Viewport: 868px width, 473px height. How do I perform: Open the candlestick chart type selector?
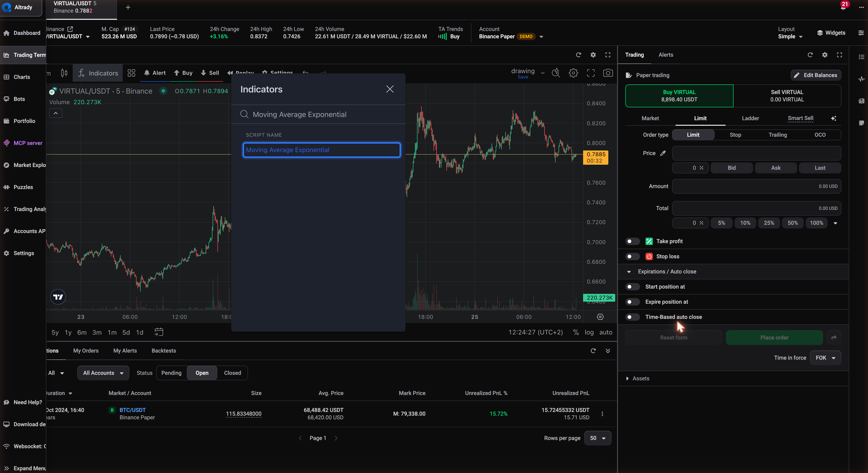[64, 73]
